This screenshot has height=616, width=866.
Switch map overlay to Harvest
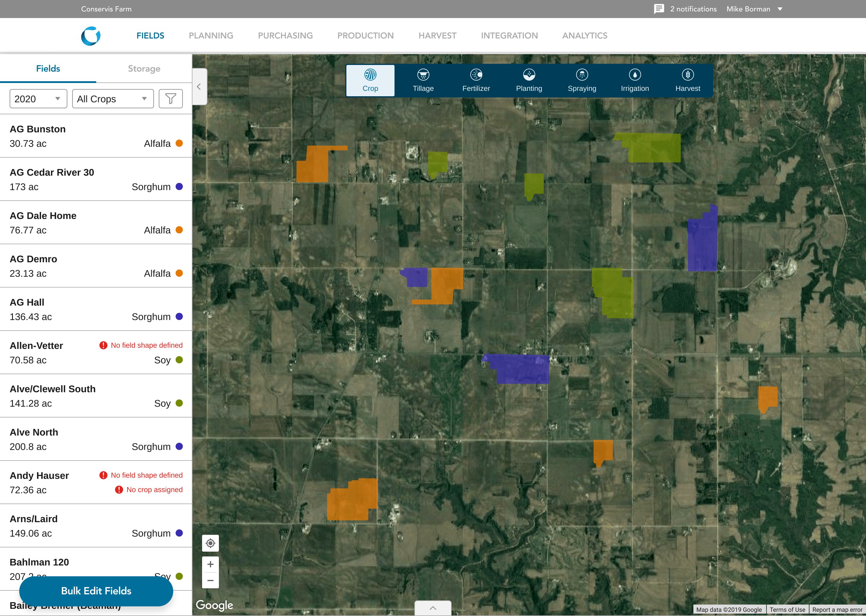pos(688,80)
